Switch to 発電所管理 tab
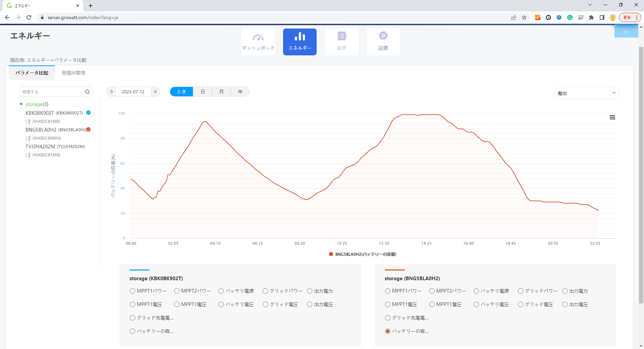 click(73, 73)
